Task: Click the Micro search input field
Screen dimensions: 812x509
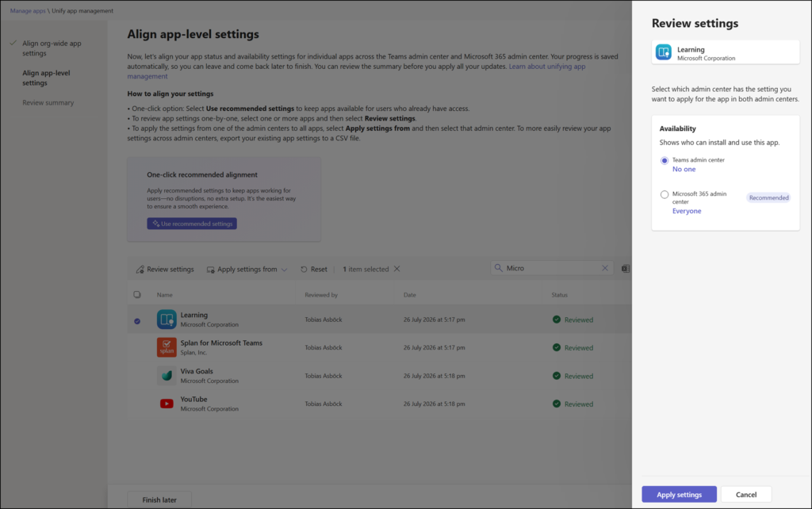Action: click(552, 268)
